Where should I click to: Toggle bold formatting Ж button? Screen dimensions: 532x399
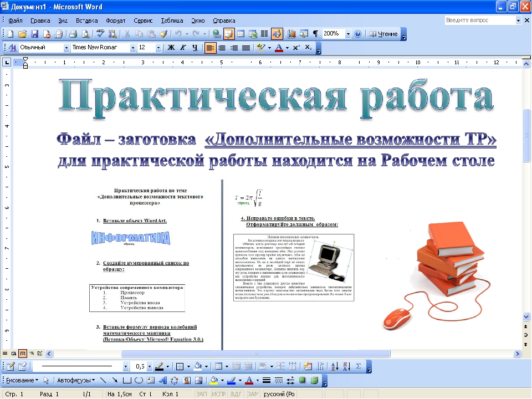tap(171, 48)
